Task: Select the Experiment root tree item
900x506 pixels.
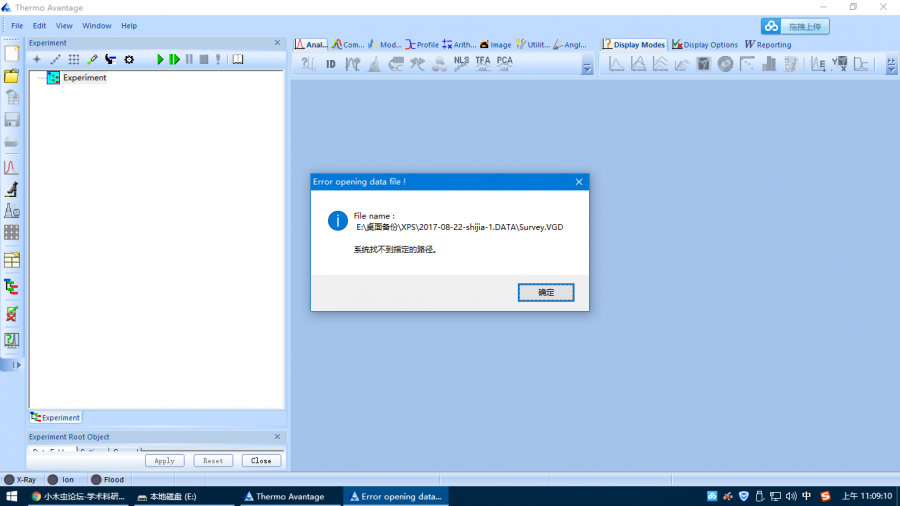Action: pos(84,77)
